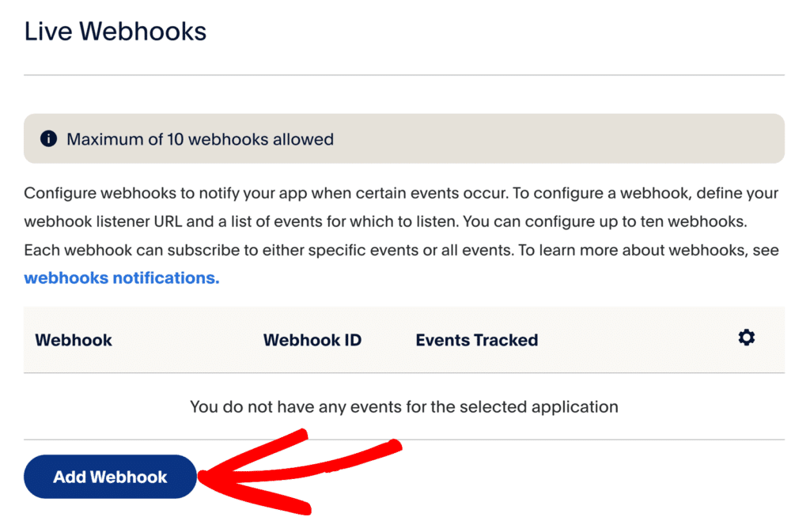Click the text line starting webhook listener URL
810x532 pixels.
(237, 222)
